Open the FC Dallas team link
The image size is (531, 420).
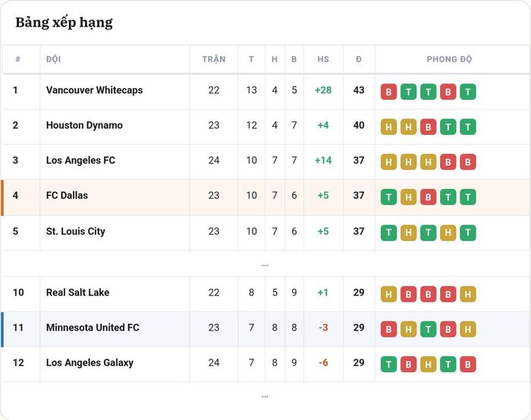point(67,196)
